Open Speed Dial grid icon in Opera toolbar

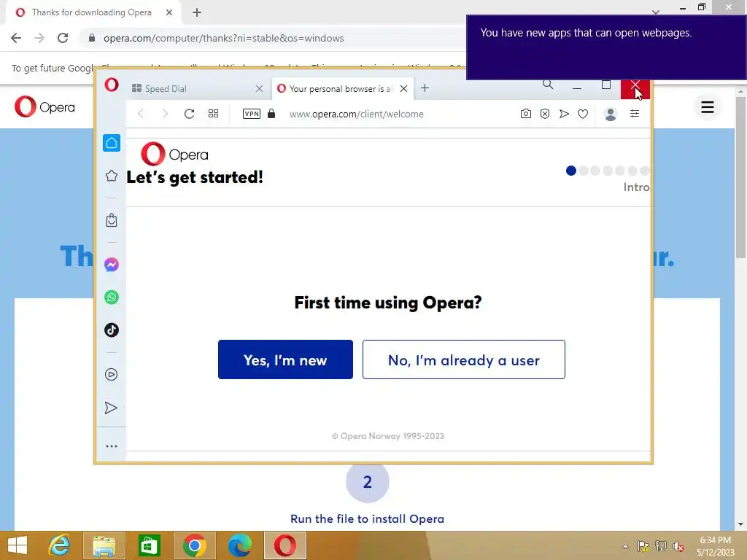coord(214,113)
